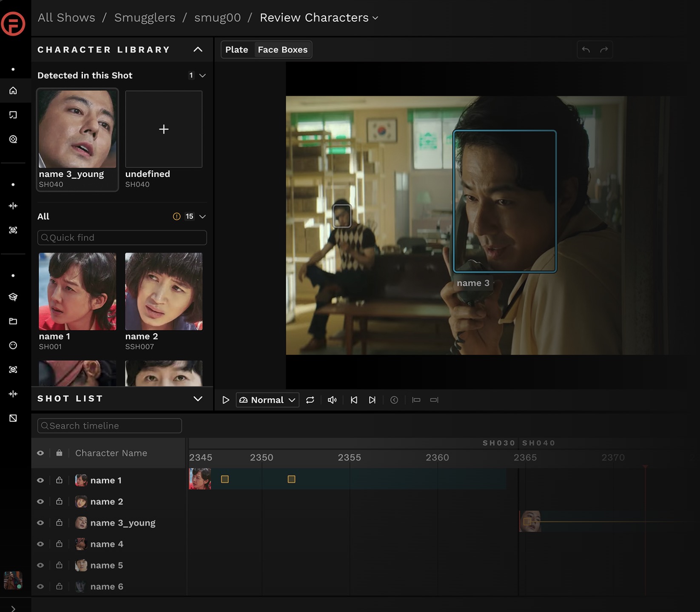Image resolution: width=700 pixels, height=612 pixels.
Task: Click the Flawless logo icon
Action: pos(13,24)
